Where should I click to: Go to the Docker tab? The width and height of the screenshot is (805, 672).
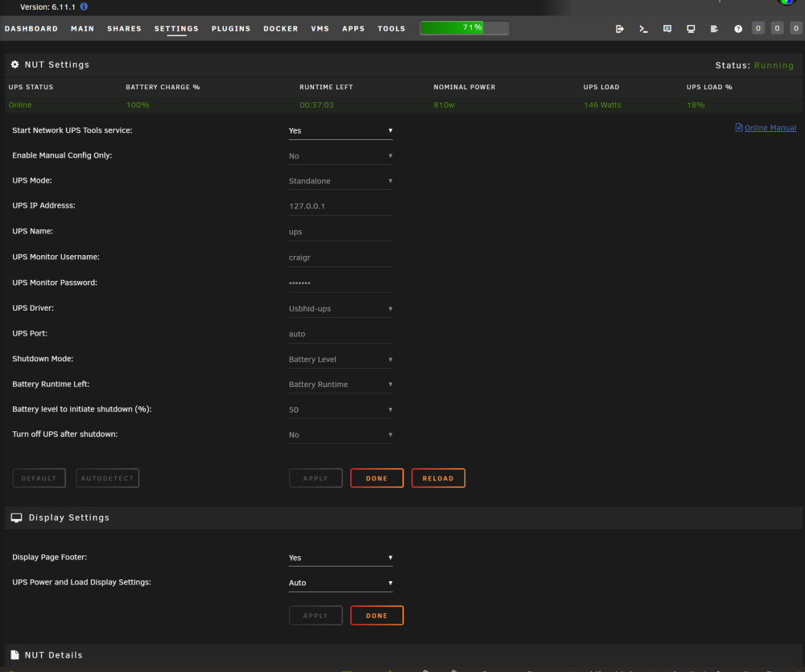point(281,29)
